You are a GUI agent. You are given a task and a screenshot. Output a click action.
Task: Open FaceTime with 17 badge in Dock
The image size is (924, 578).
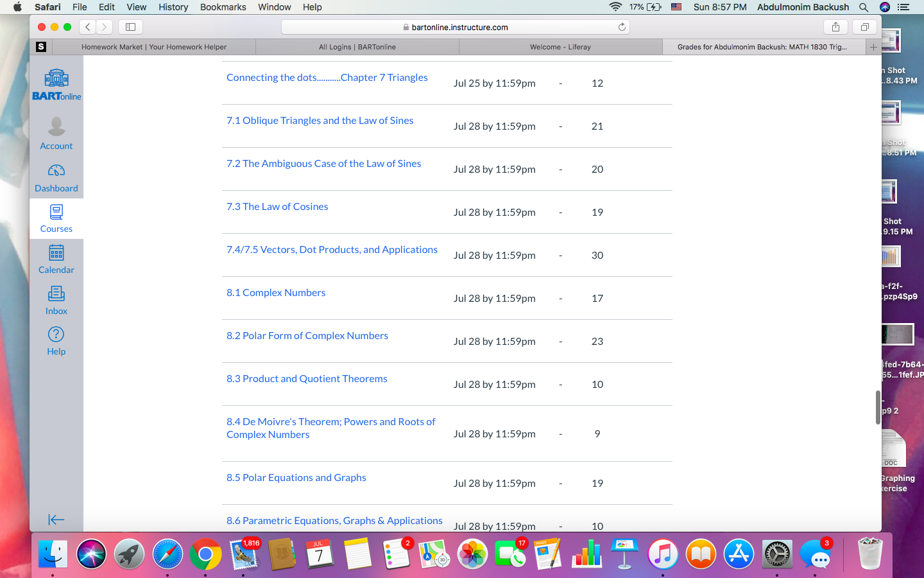click(x=511, y=554)
